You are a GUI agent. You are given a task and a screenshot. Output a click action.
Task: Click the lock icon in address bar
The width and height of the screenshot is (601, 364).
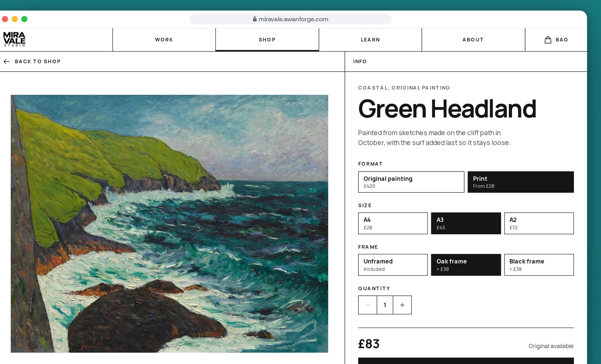click(255, 19)
